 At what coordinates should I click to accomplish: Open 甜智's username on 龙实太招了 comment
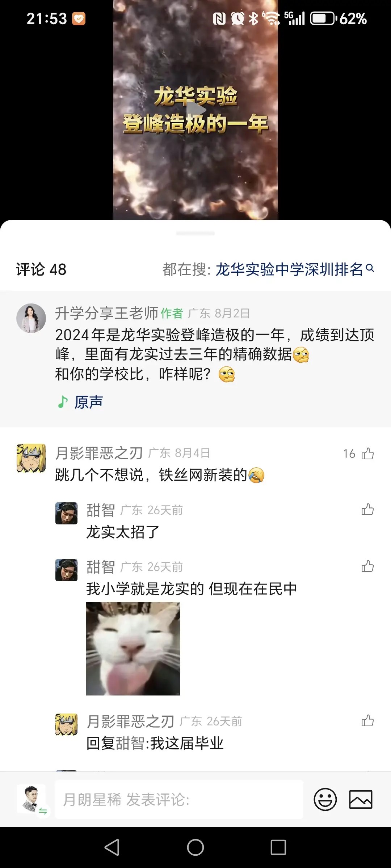[x=100, y=510]
